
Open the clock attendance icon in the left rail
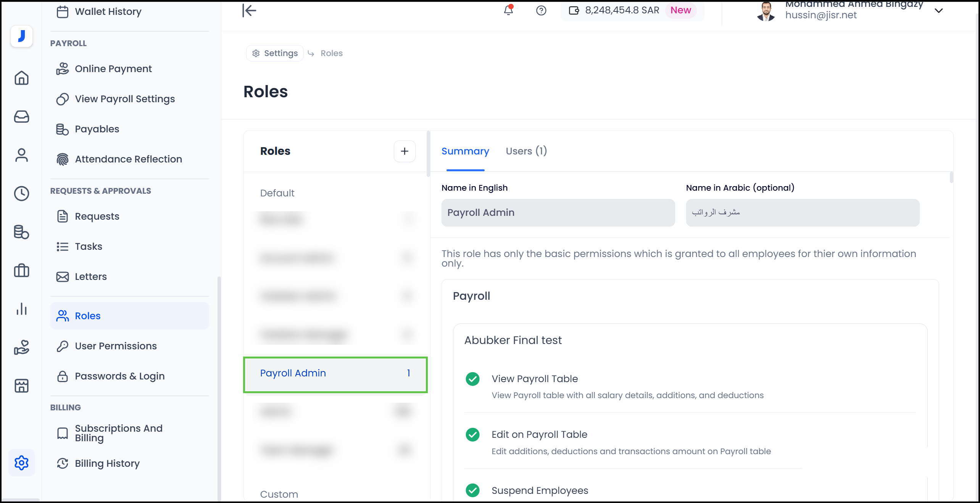21,193
